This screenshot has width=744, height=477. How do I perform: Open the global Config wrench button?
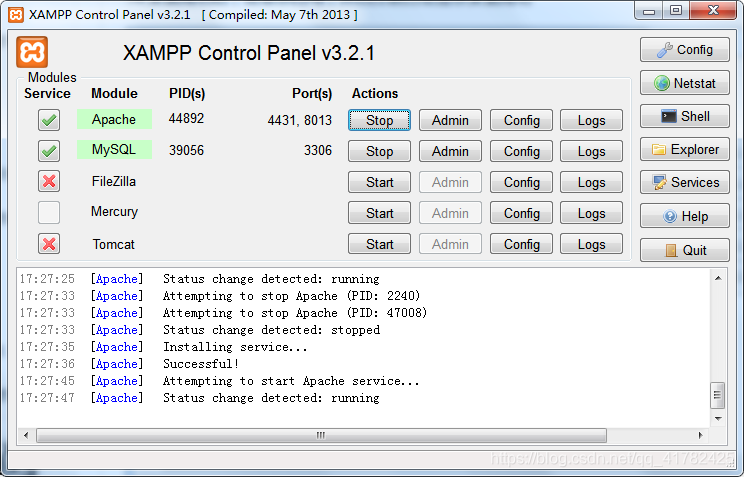[684, 50]
